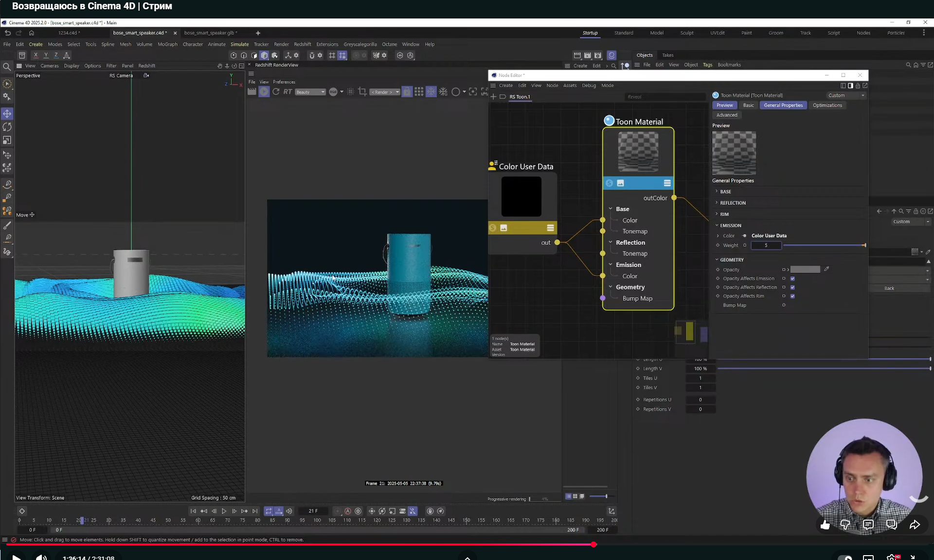The width and height of the screenshot is (934, 560).
Task: Click the play forward button in timeline
Action: (224, 511)
